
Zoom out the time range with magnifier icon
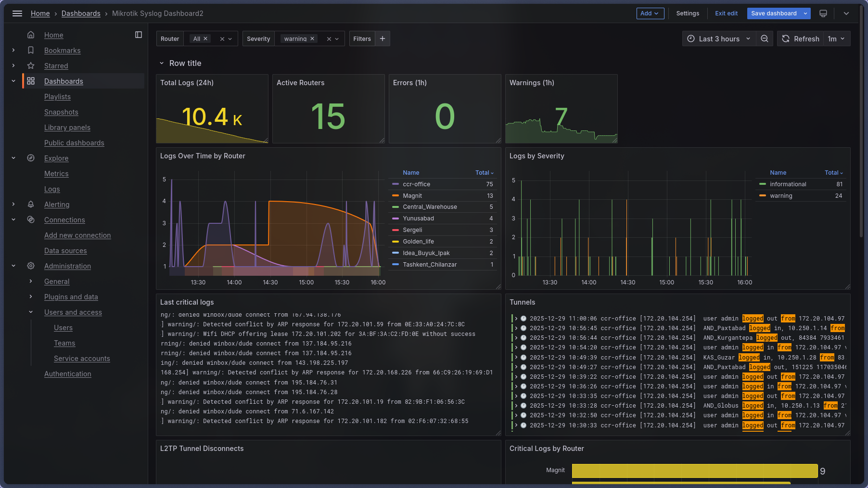coord(765,39)
